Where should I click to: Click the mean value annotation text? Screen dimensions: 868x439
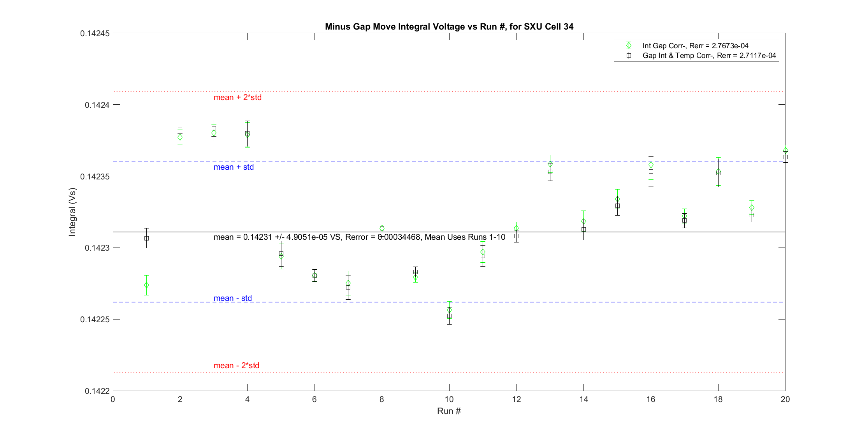point(359,237)
